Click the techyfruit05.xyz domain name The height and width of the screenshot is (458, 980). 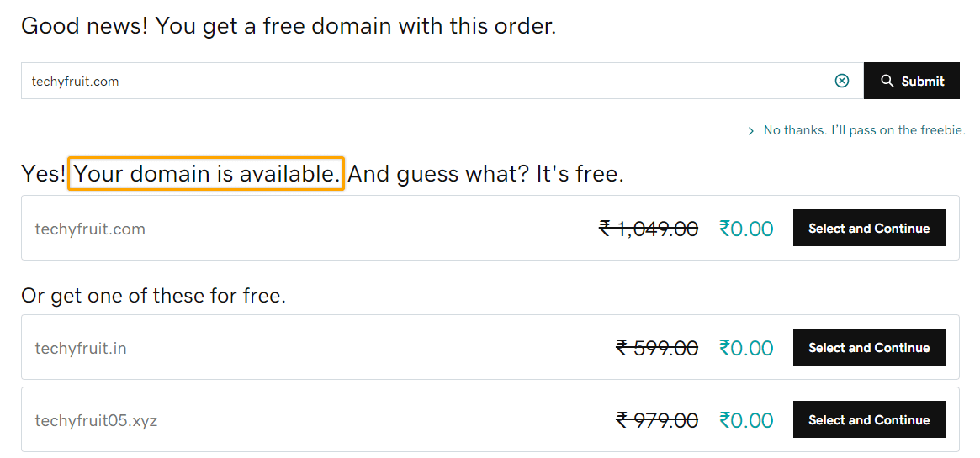coord(96,420)
